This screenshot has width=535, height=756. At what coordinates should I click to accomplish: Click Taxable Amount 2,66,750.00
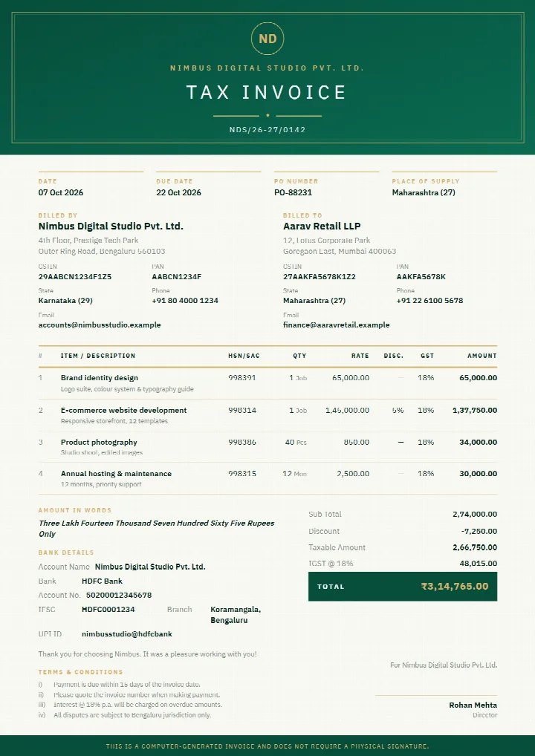[475, 547]
